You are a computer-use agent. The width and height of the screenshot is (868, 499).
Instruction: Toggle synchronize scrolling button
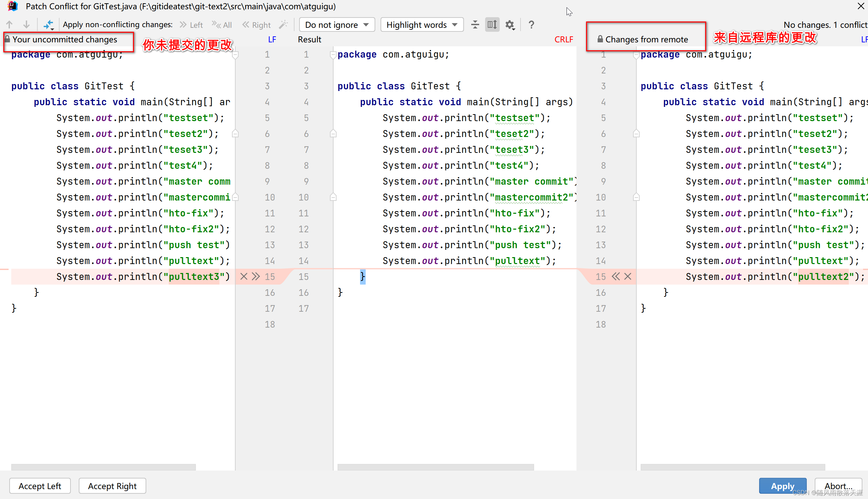[492, 25]
